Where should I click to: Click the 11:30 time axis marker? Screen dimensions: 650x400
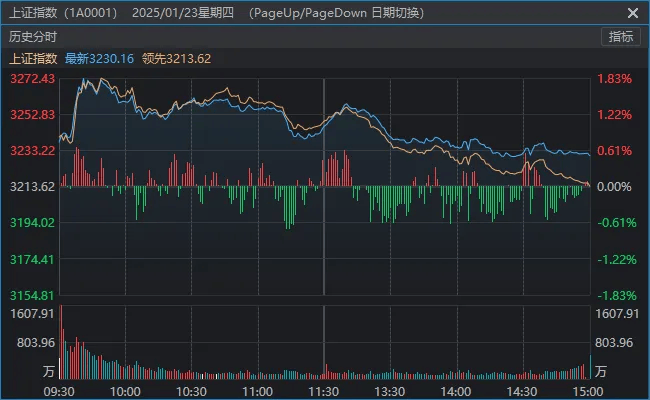coord(323,389)
